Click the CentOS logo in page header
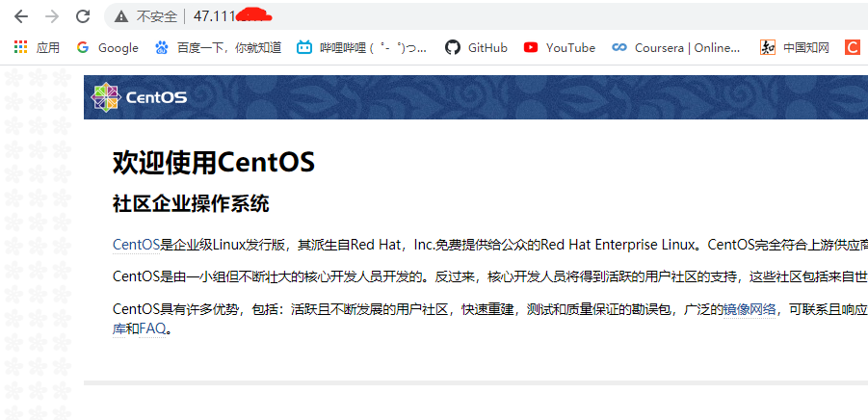Viewport: 868px width, 420px height. pyautogui.click(x=106, y=97)
